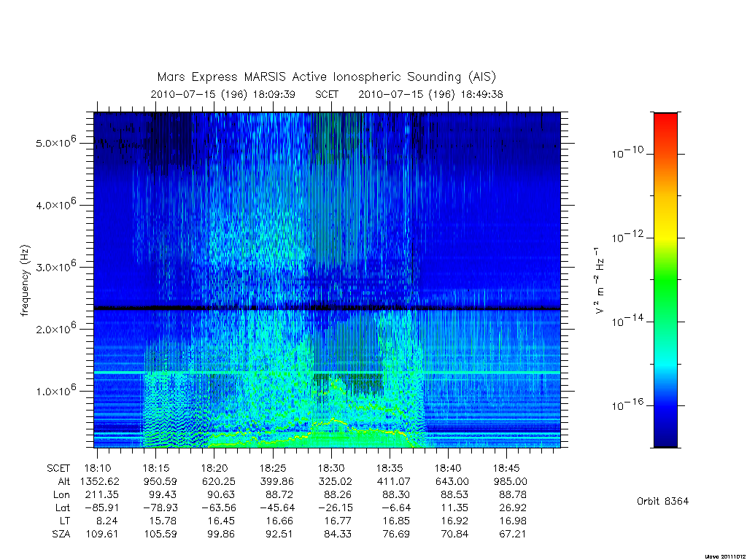Click the local time value 8.24
Image resolution: width=747 pixels, height=560 pixels.
point(107,521)
